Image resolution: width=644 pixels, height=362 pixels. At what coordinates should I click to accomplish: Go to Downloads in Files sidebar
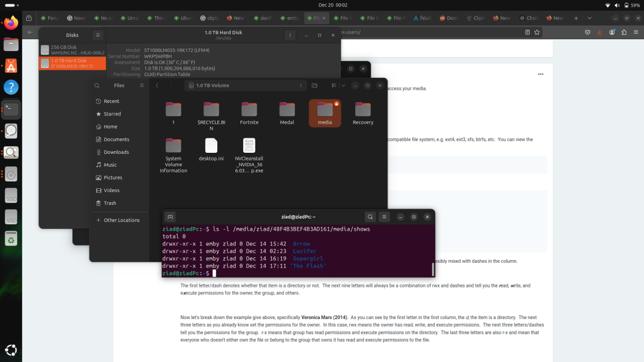(116, 152)
